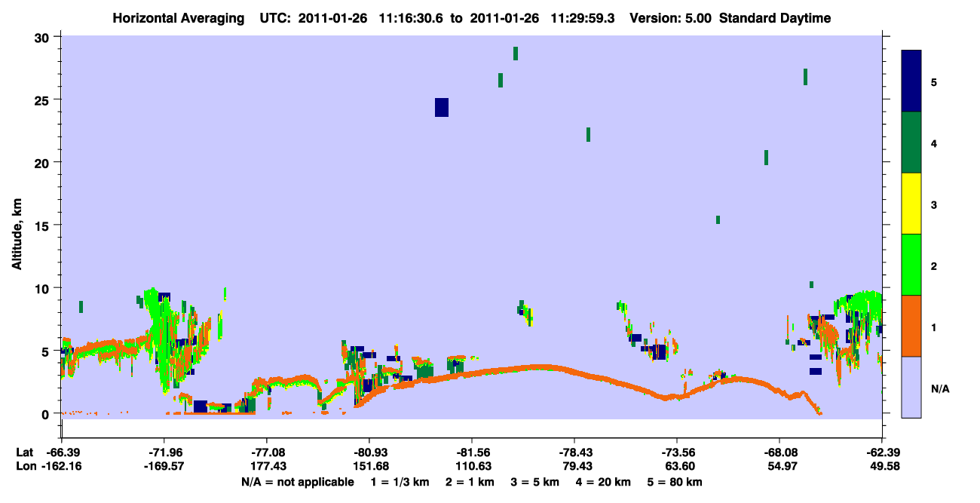Click the colorbar label '3'
Viewport: 980px width, 503px height.
point(933,204)
